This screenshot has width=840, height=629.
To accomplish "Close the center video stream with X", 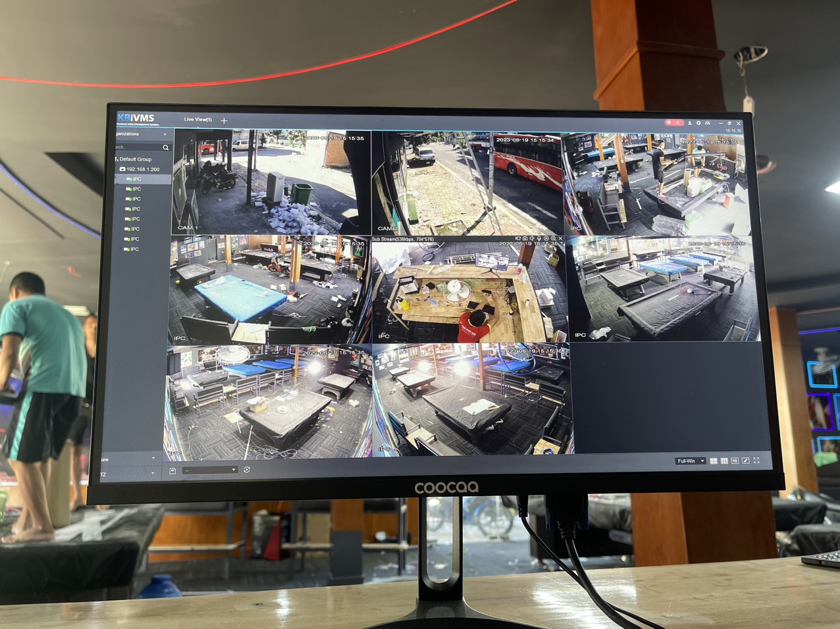I will point(560,239).
